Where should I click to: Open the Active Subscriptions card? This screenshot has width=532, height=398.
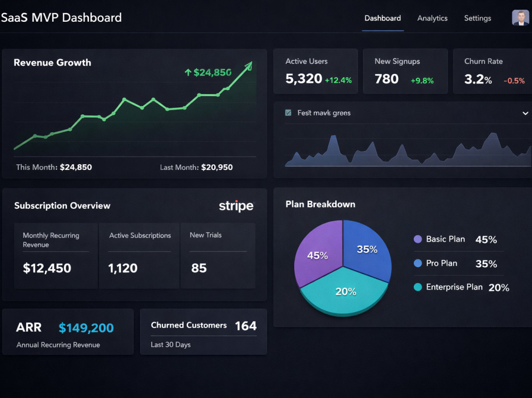pyautogui.click(x=139, y=256)
